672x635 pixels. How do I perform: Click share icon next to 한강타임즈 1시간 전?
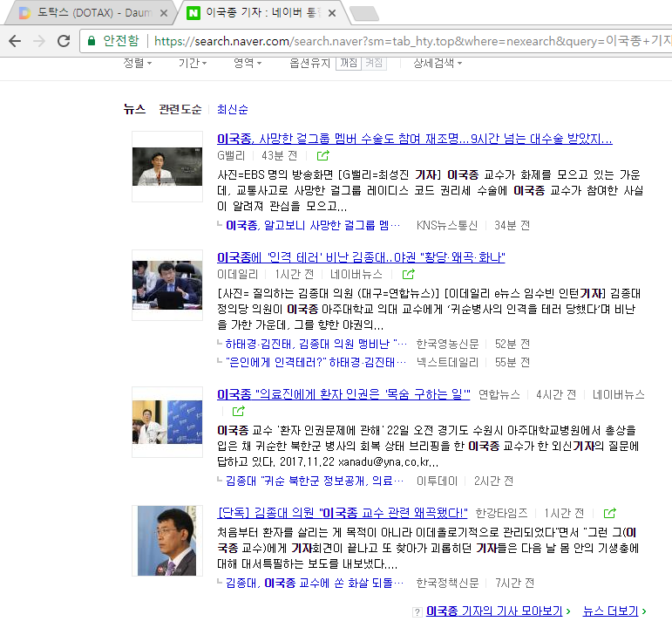[x=610, y=513]
